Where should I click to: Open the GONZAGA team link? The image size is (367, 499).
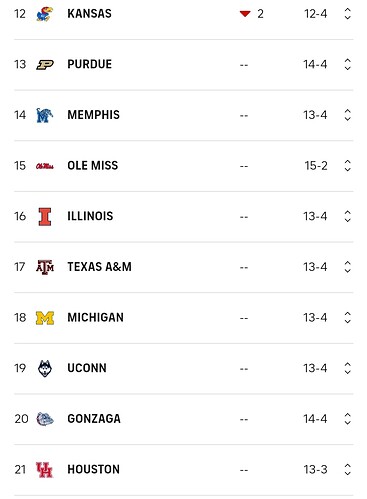tap(94, 419)
